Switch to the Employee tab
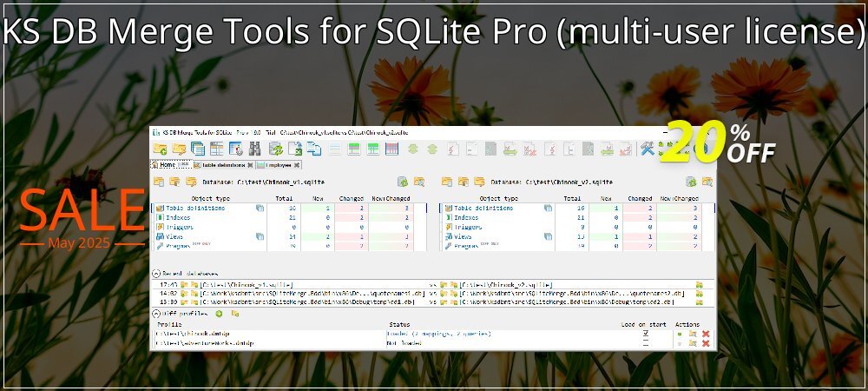This screenshot has height=391, width=868. click(279, 165)
